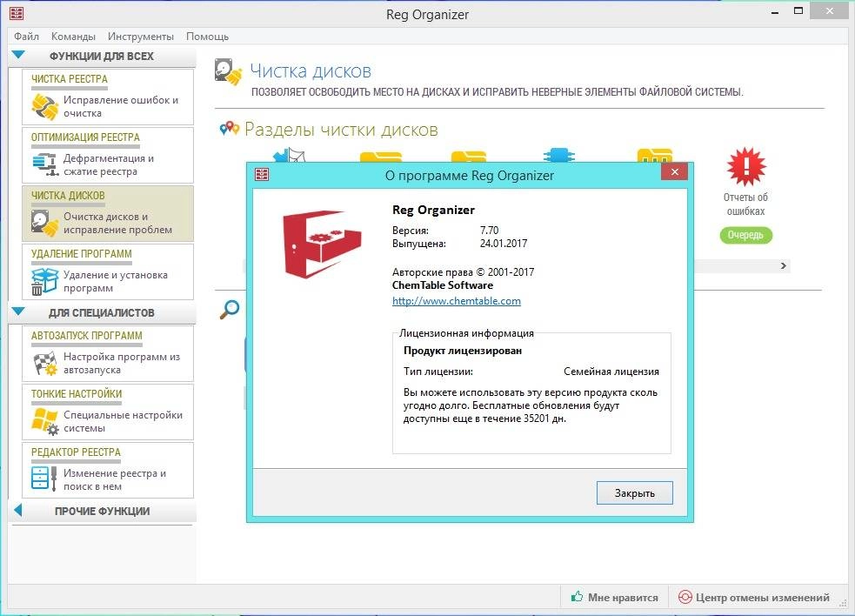Screen dimensions: 855x616
Task: Open the Команды menu
Action: pyautogui.click(x=73, y=36)
